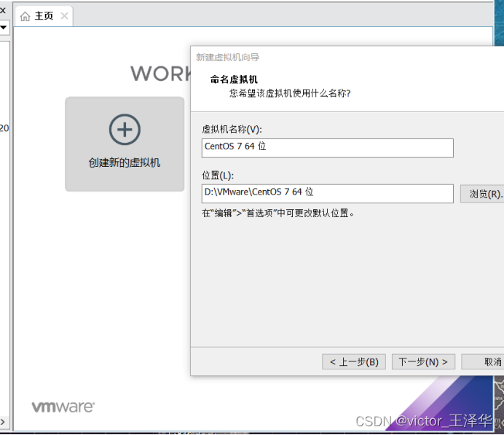Screen dimensions: 504x435
Task: Click the 虚拟机名称(V): label
Action: click(x=232, y=129)
